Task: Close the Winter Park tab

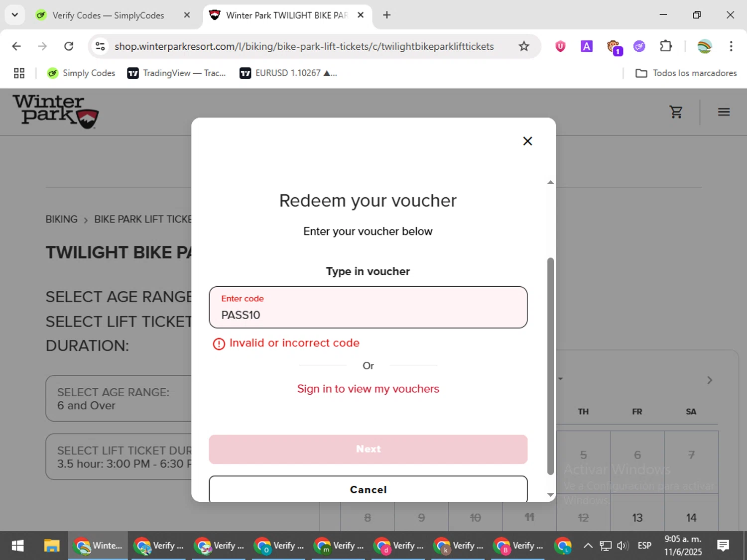Action: click(x=361, y=15)
